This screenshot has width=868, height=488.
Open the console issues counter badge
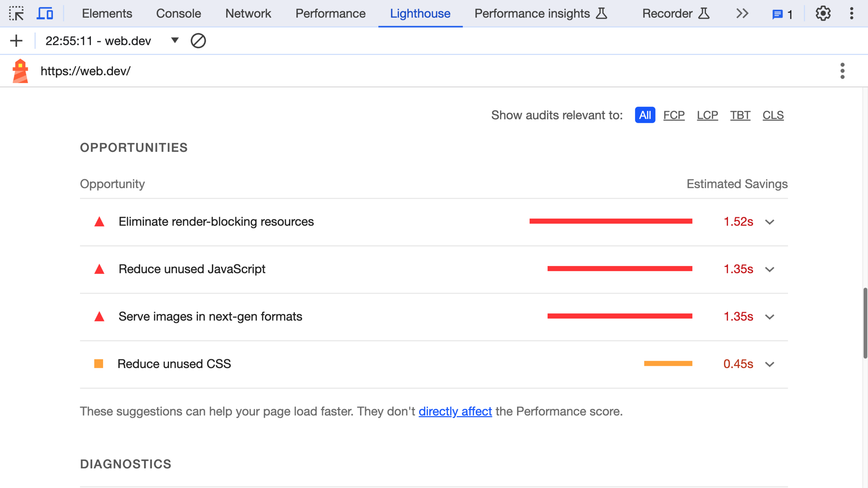[782, 14]
